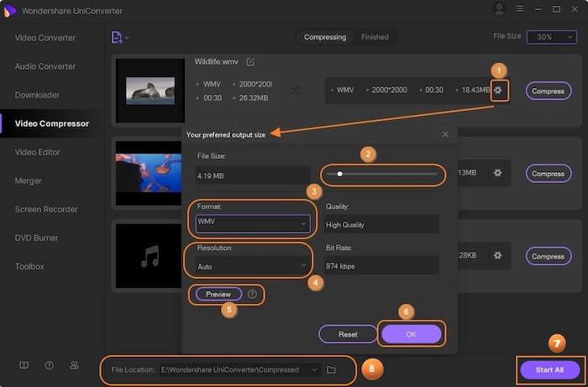Go to Downloader section
588x387 pixels.
(x=37, y=95)
